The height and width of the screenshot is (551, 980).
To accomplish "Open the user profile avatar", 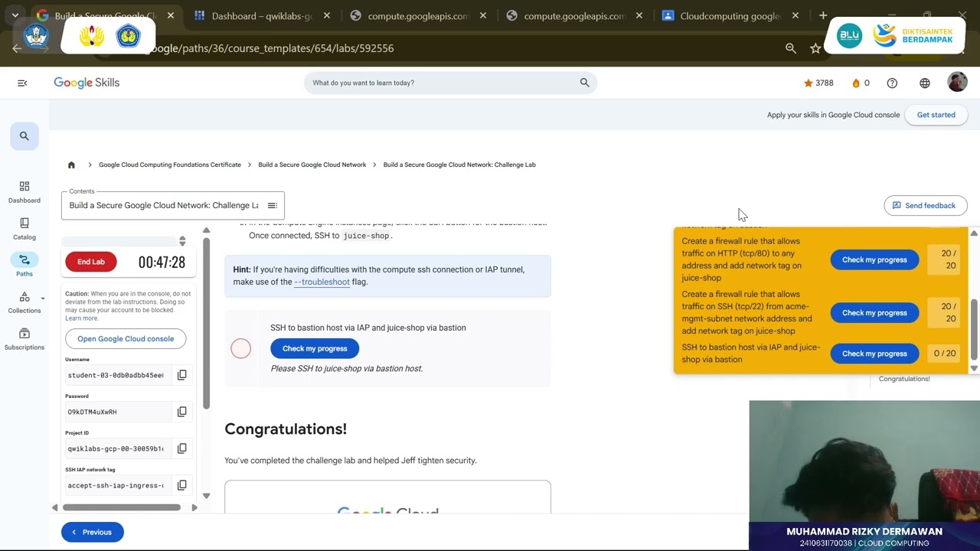I will (957, 83).
